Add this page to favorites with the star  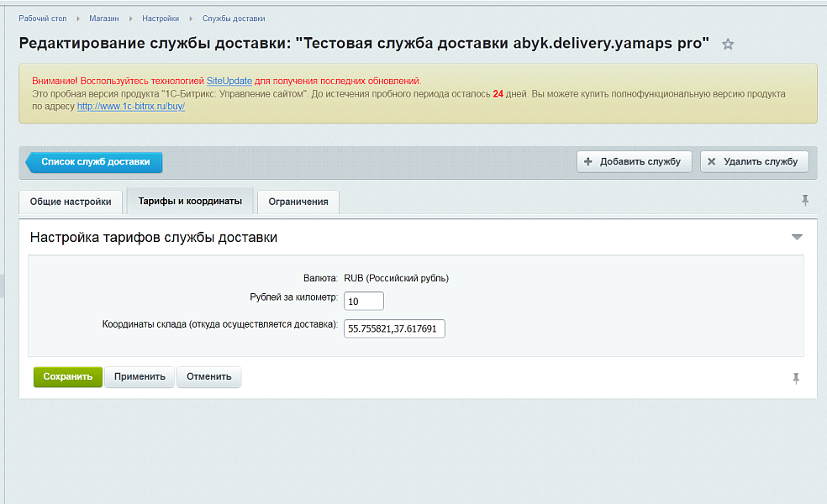click(728, 45)
